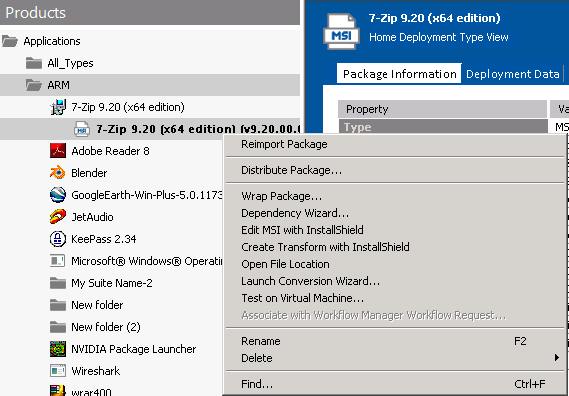Switch to the Package Information tab
569x396 pixels.
tap(399, 74)
